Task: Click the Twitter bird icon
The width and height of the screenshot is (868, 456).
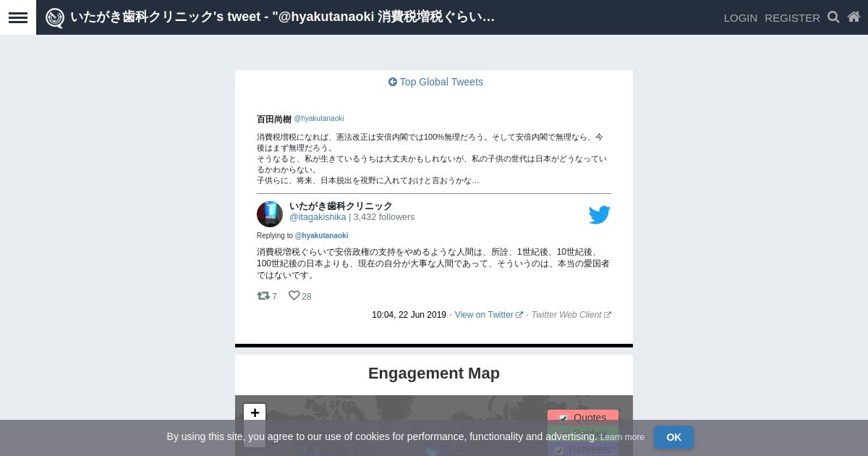Action: click(x=600, y=215)
